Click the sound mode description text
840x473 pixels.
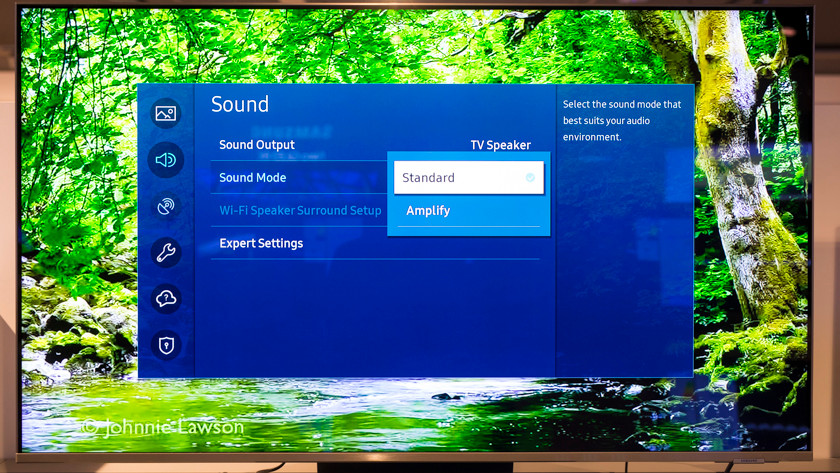pos(621,121)
